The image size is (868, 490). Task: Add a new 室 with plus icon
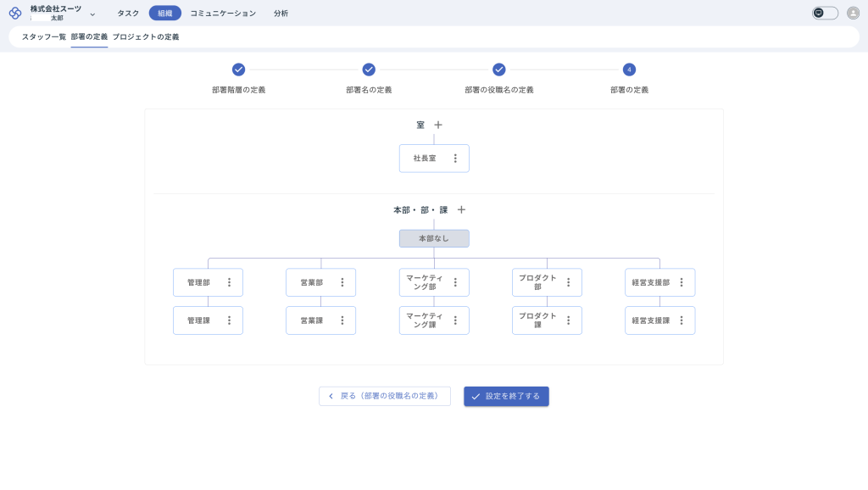tap(438, 125)
